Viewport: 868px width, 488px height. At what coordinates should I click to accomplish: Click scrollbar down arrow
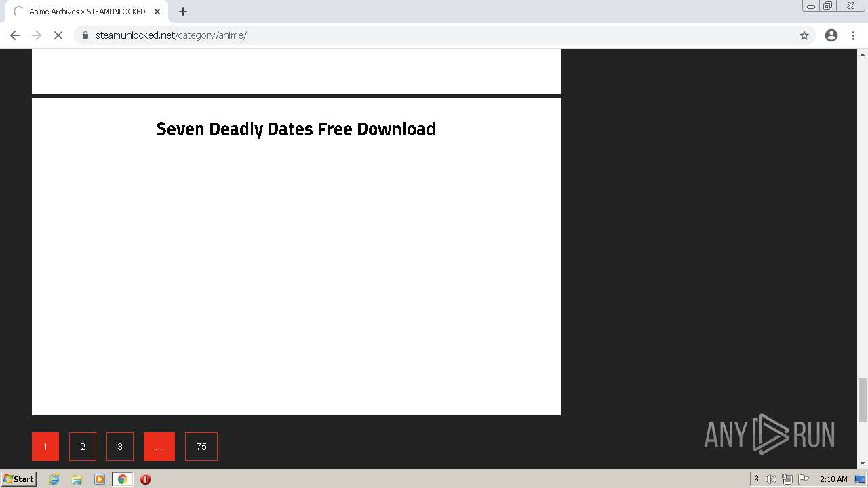pyautogui.click(x=863, y=463)
